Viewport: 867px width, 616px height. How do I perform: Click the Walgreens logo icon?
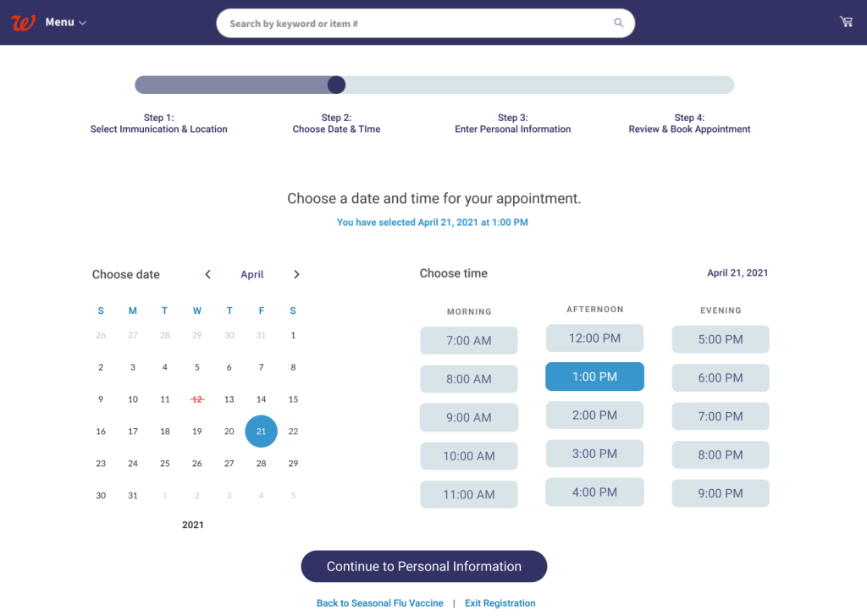pos(23,22)
